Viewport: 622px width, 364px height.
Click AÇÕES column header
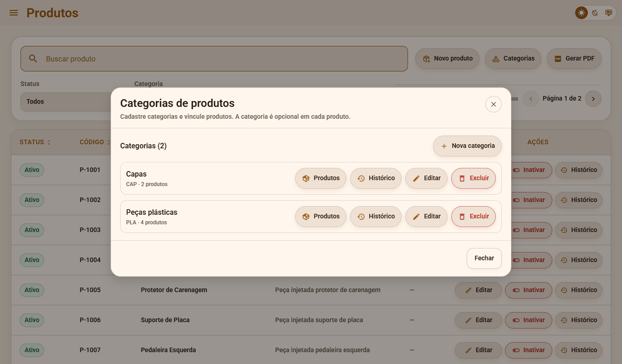[x=538, y=142]
